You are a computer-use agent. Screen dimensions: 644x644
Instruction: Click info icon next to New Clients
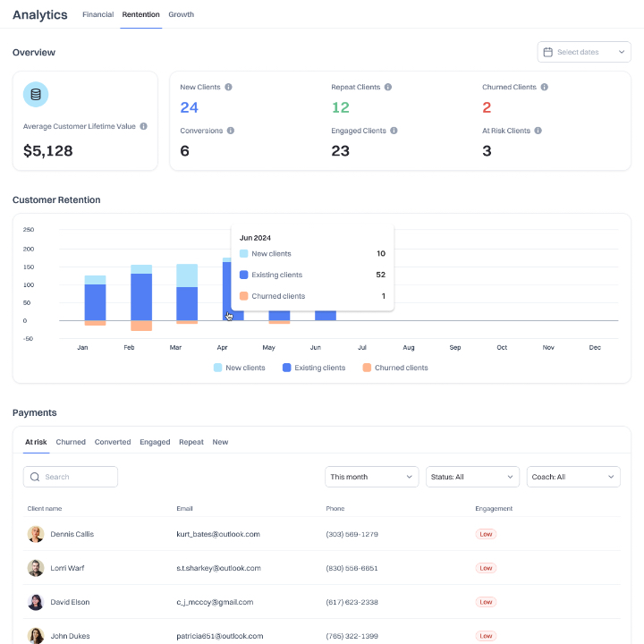click(x=229, y=88)
